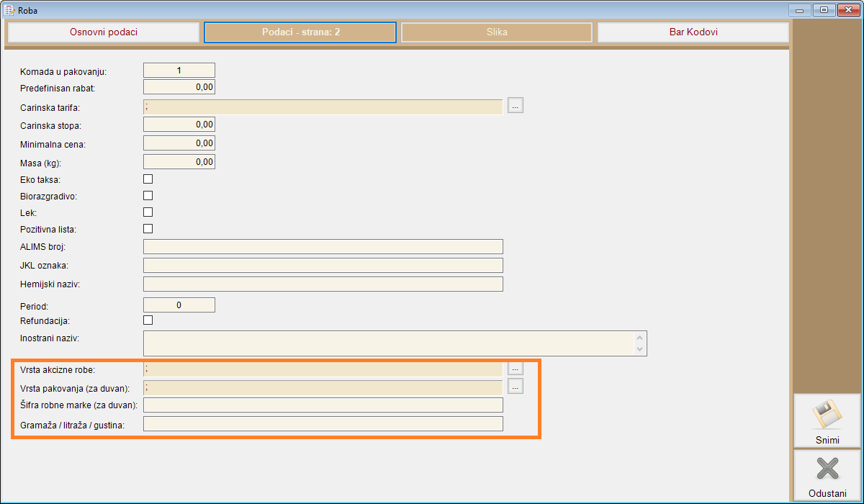Open Vrsta pakovanja (za duvan) lookup button
This screenshot has height=504, width=864.
515,387
